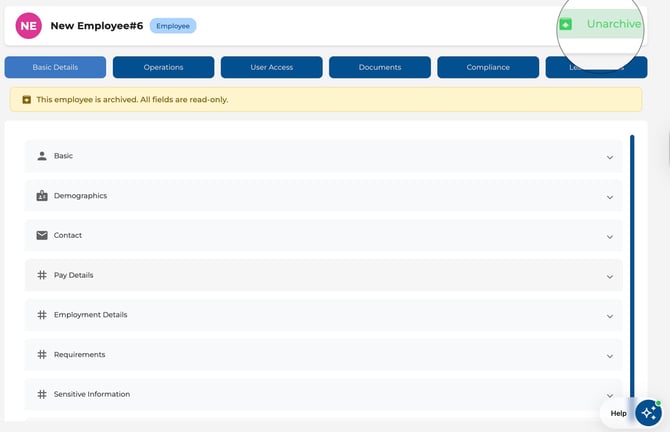The width and height of the screenshot is (670, 432).
Task: Click the ID badge icon beside Demographics
Action: (42, 196)
